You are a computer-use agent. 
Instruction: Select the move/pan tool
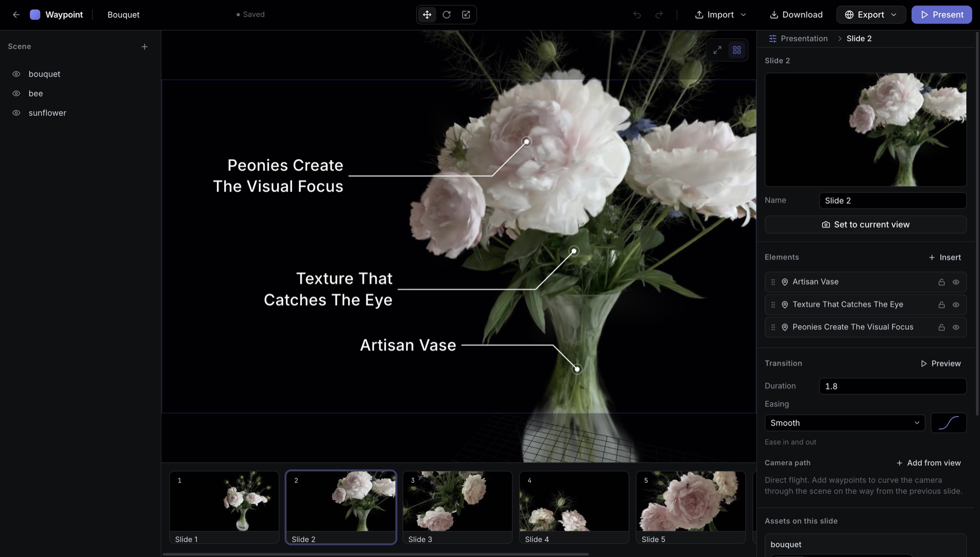pyautogui.click(x=427, y=15)
